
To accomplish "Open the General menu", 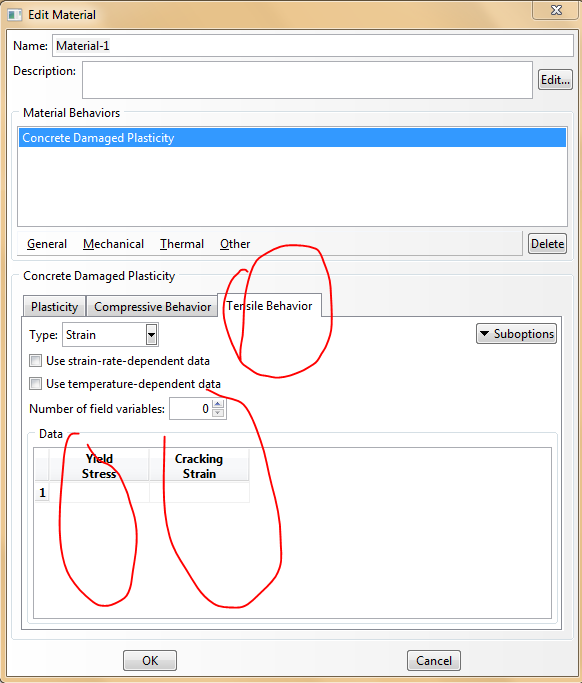I will pos(47,244).
